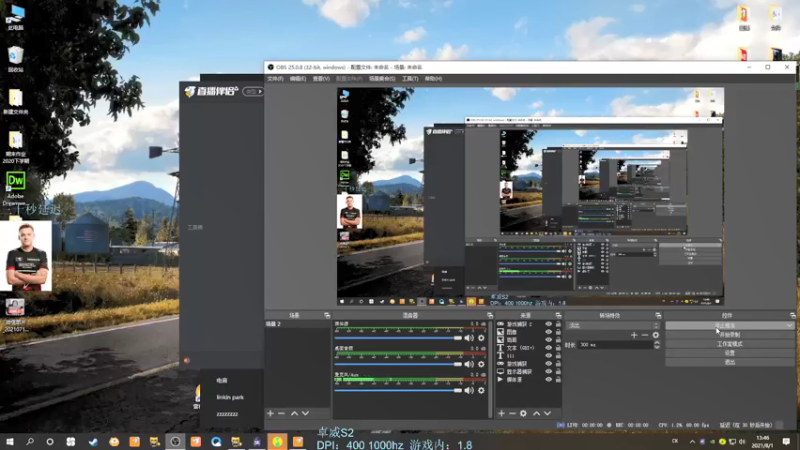This screenshot has height=450, width=800.
Task: Click the 开始录制 start recording button
Action: point(730,335)
